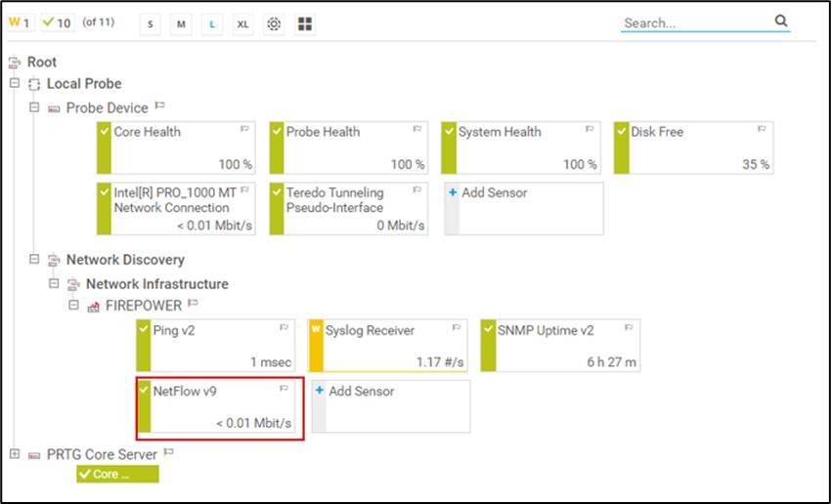831x504 pixels.
Task: Click the plus icon under Probe Device
Action: click(453, 193)
